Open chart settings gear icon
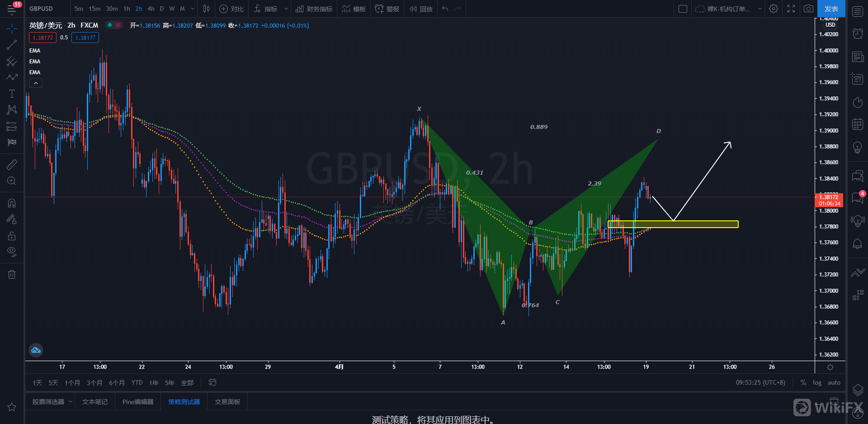The height and width of the screenshot is (424, 868). pos(774,9)
